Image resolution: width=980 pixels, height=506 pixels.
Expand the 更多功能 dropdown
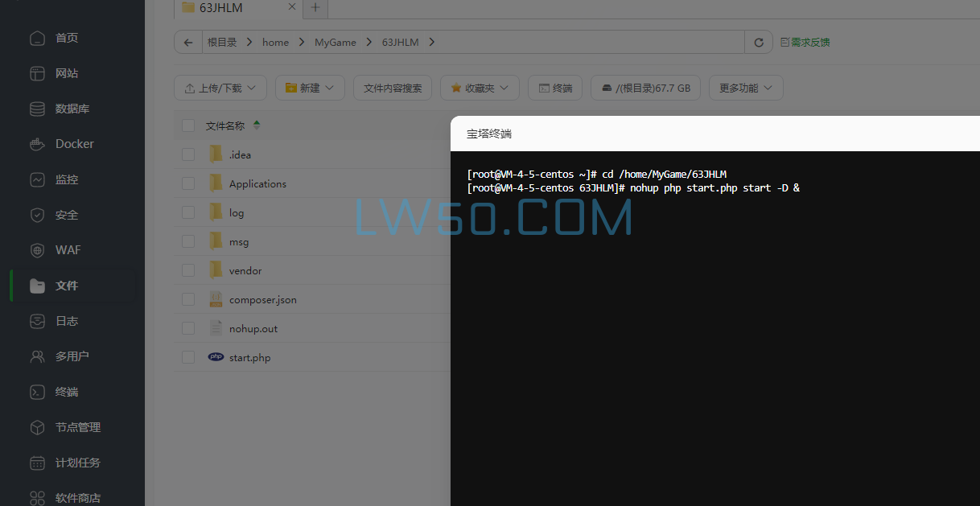pos(745,88)
